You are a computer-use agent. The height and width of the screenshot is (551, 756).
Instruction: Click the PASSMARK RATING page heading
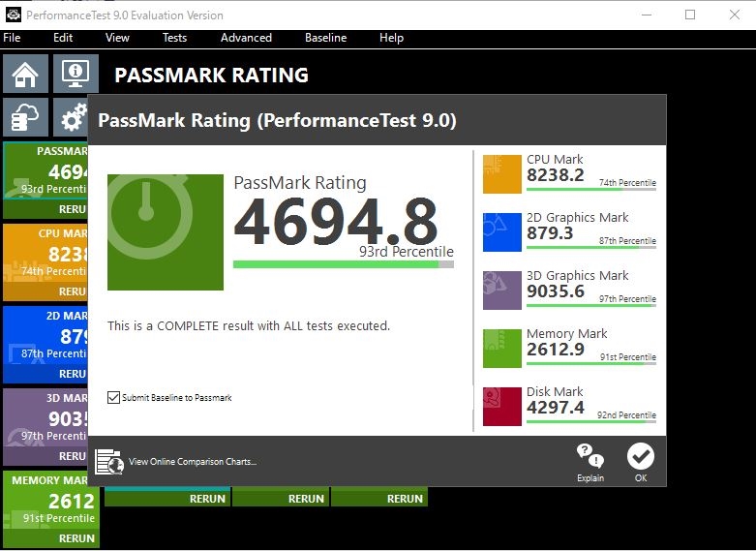point(211,76)
